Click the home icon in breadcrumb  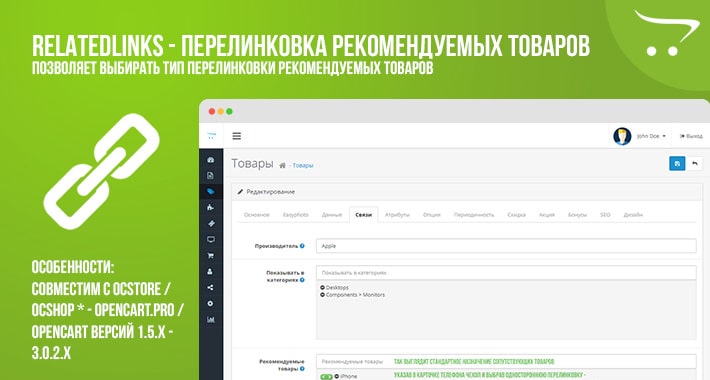coord(282,166)
